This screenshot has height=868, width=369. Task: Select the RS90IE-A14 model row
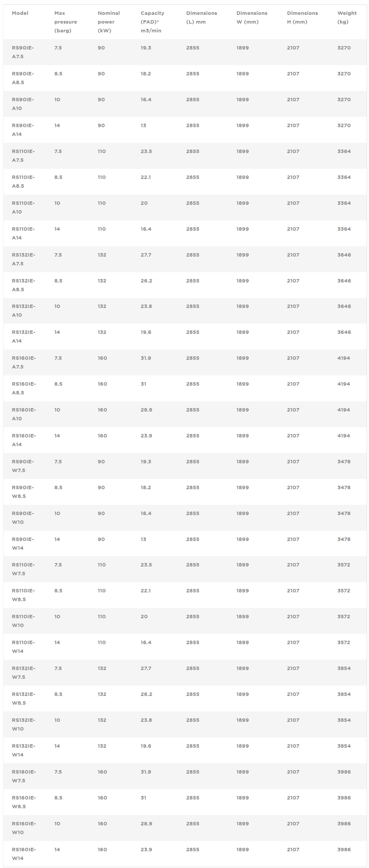coord(185,130)
